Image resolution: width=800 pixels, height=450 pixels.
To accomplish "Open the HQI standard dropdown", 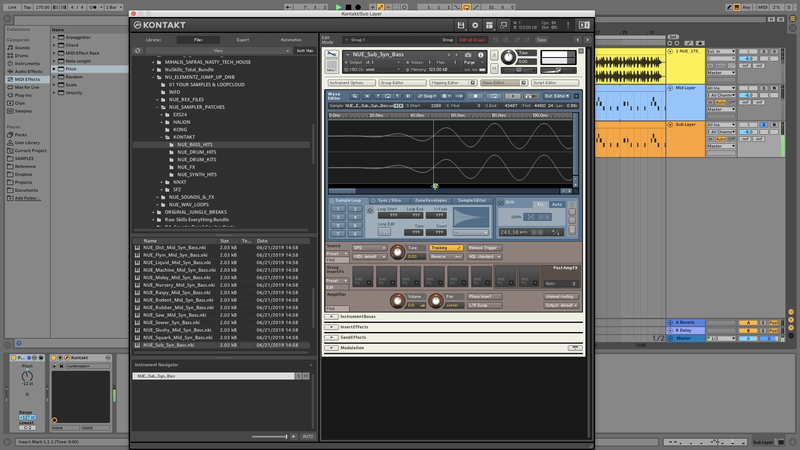I will pyautogui.click(x=485, y=257).
